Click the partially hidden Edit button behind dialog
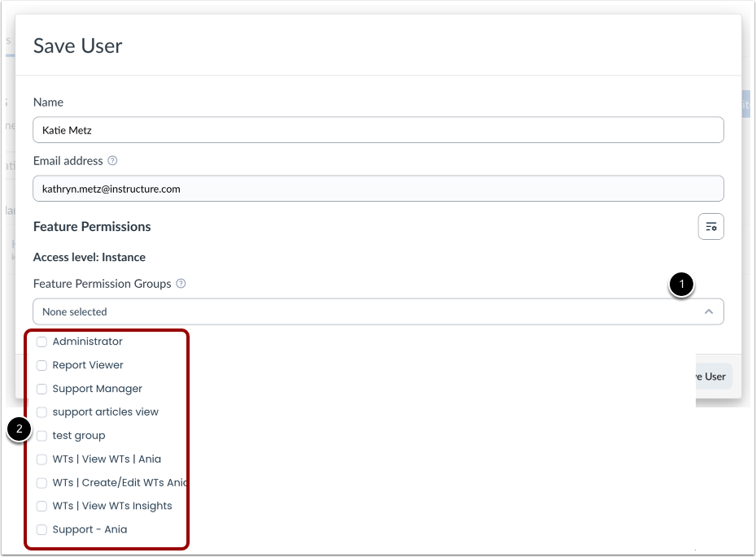The height and width of the screenshot is (557, 756). tap(748, 103)
